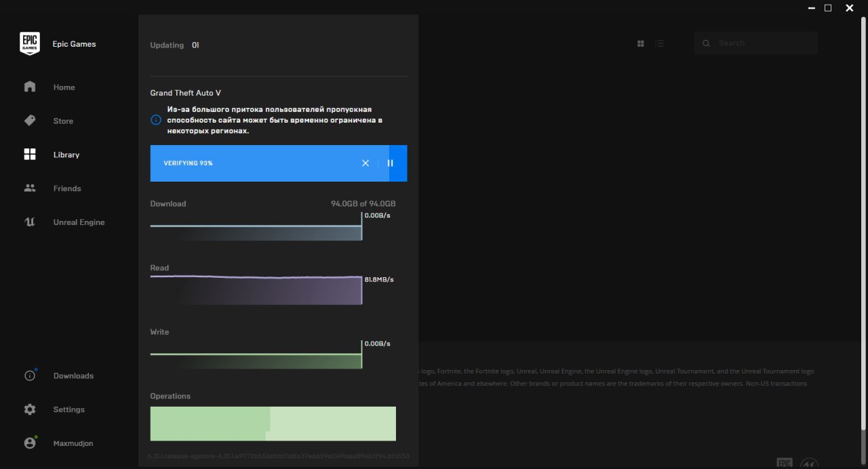
Task: Click the Downloads info-circle icon
Action: point(29,375)
